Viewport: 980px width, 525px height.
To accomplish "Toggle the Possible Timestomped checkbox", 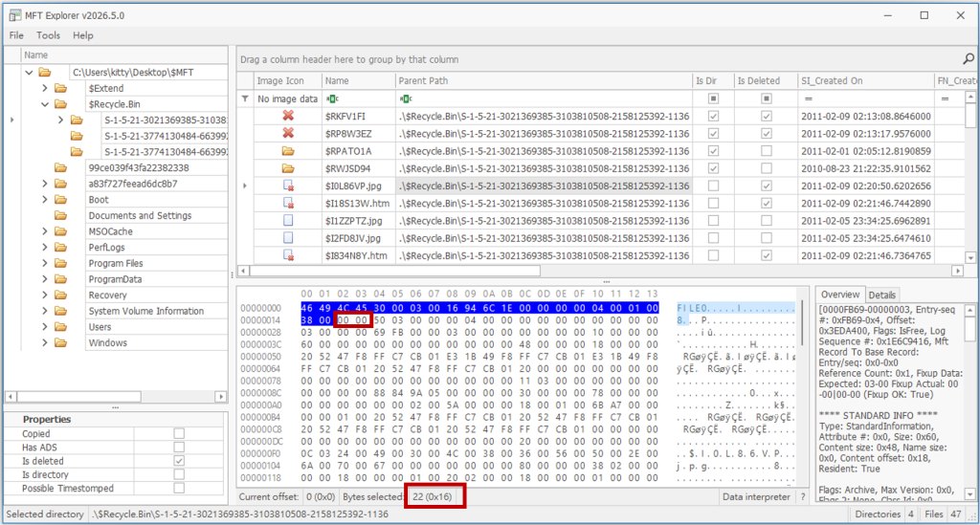I will tap(179, 488).
